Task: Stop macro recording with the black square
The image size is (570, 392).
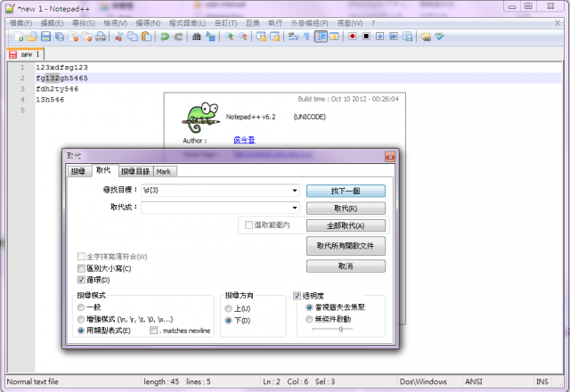Action: pos(366,37)
